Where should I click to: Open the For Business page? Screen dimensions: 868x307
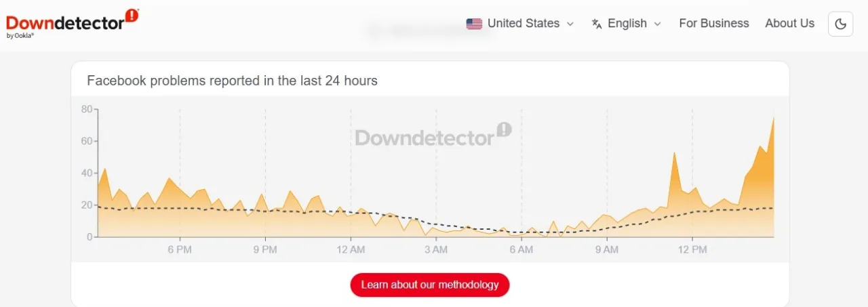click(x=714, y=24)
